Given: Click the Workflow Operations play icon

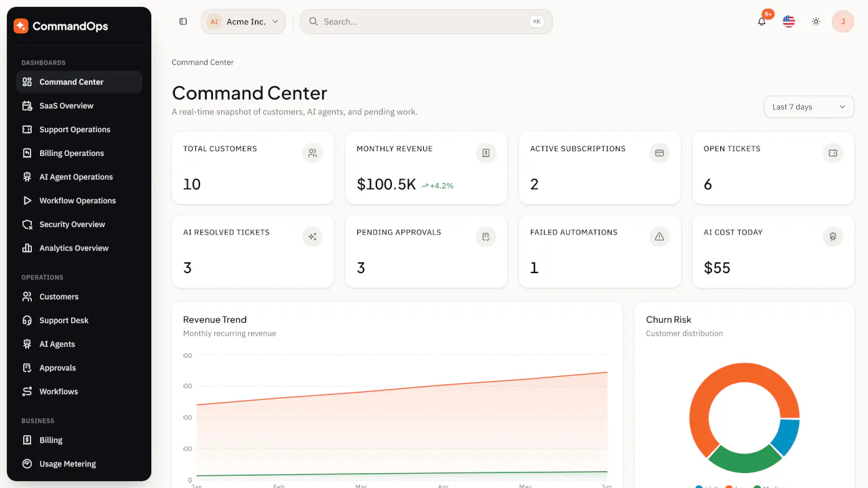Looking at the screenshot, I should (x=27, y=201).
